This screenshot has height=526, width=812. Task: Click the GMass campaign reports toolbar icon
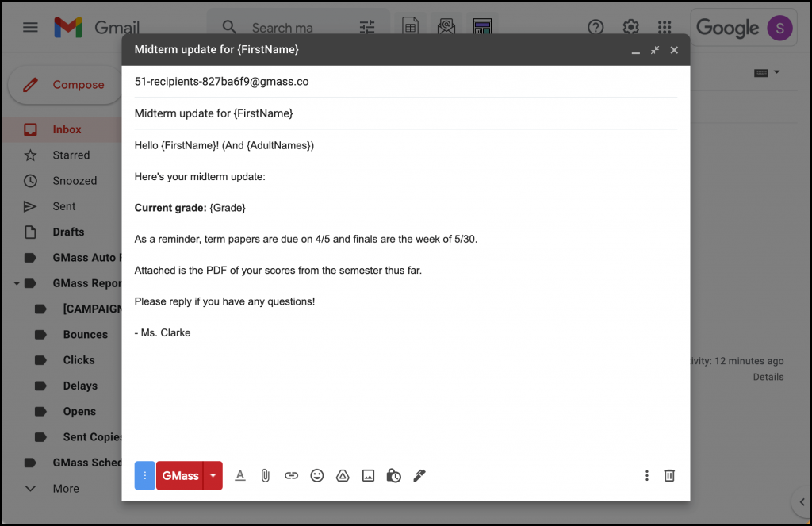click(482, 26)
